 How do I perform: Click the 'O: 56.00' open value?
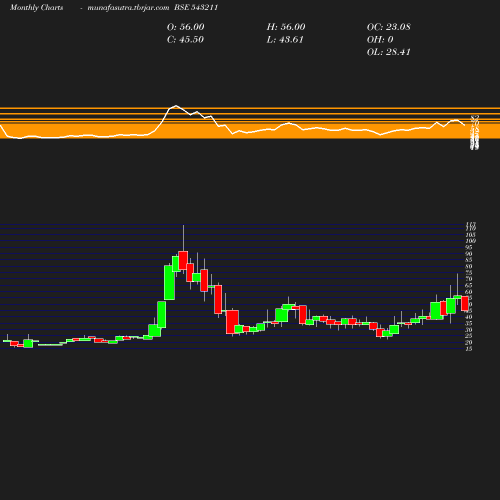point(186,27)
